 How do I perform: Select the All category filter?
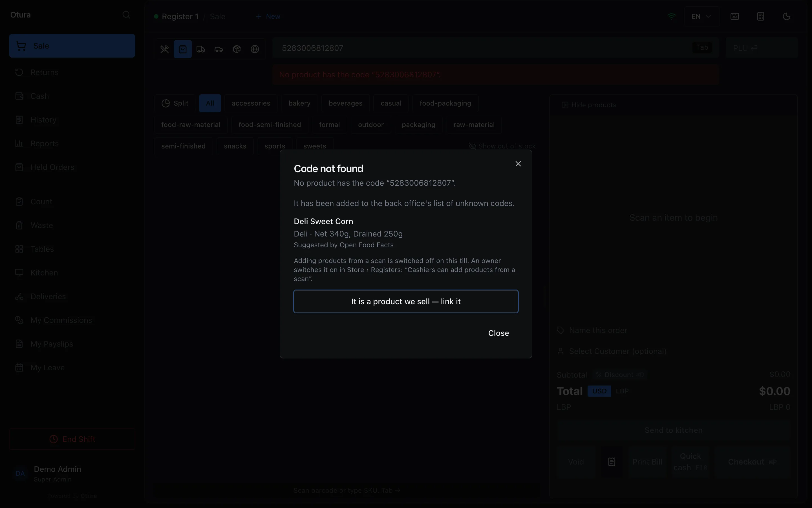pos(210,103)
